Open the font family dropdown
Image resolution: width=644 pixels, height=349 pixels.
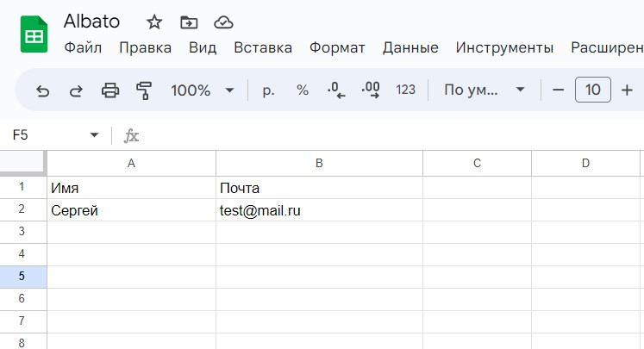point(485,90)
